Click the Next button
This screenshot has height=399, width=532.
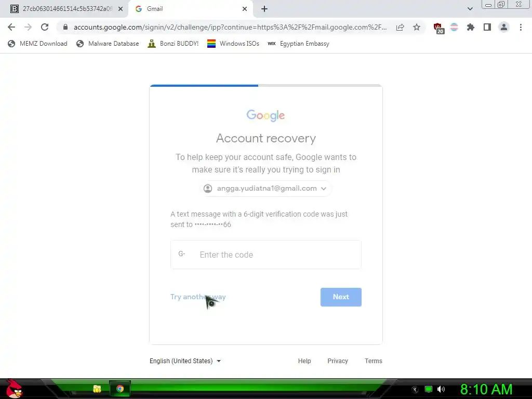(x=341, y=297)
